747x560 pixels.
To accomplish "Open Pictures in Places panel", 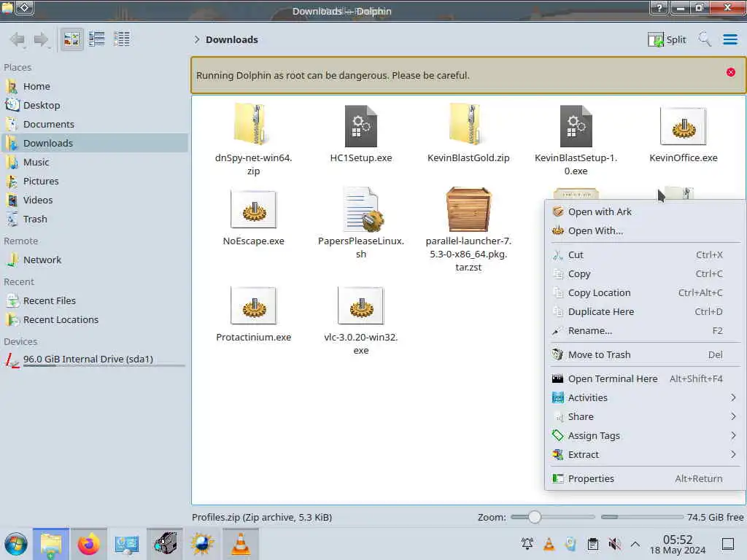I will [x=94, y=181].
